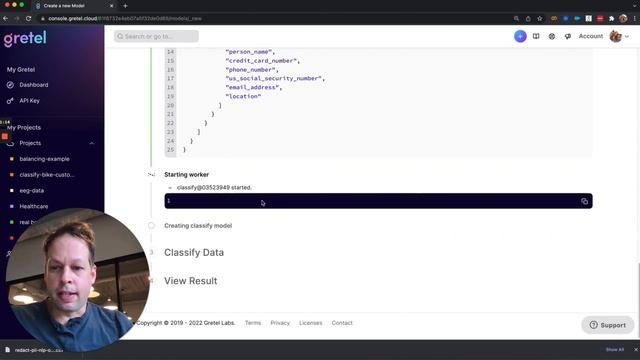Image resolution: width=640 pixels, height=360 pixels.
Task: Click the browser back arrow
Action: pos(5,18)
